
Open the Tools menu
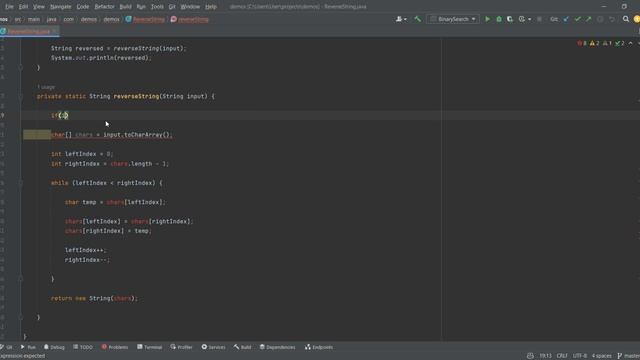157,7
